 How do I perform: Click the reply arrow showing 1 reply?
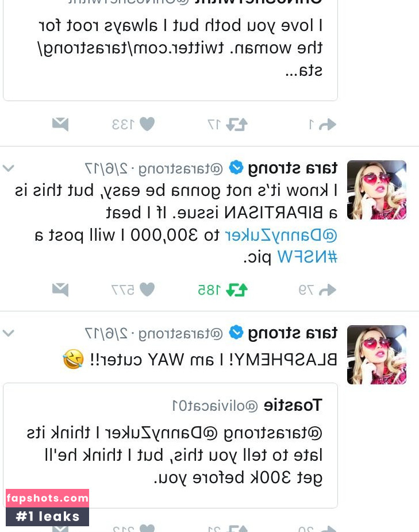click(x=328, y=125)
